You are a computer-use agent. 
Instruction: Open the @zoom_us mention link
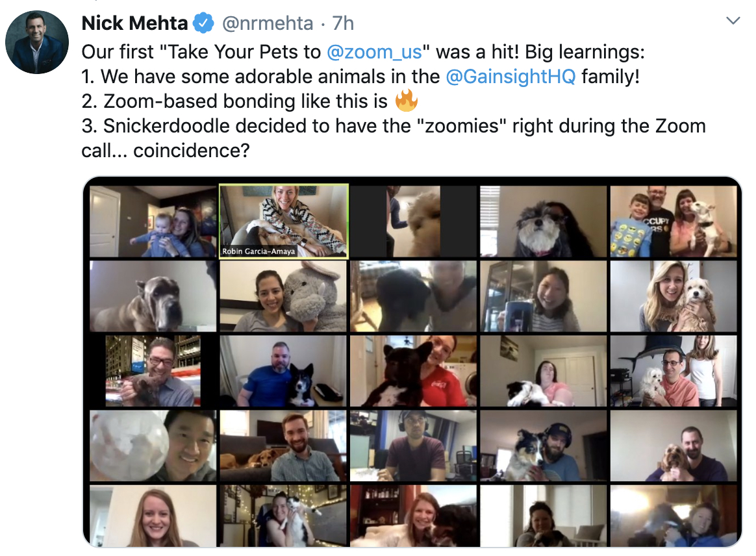[374, 51]
